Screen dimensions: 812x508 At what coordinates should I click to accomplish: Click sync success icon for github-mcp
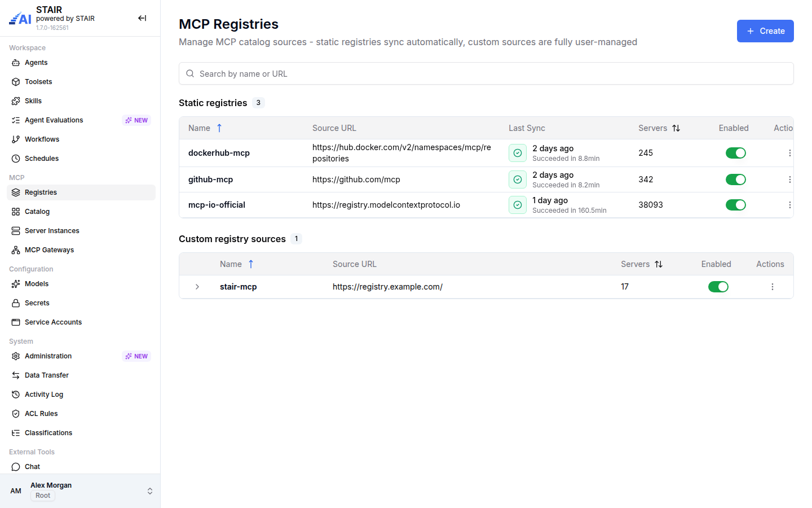[518, 179]
